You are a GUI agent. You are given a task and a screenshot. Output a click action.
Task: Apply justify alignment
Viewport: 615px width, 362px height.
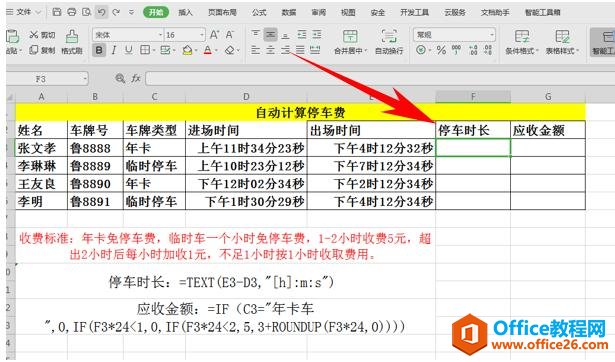coord(300,50)
